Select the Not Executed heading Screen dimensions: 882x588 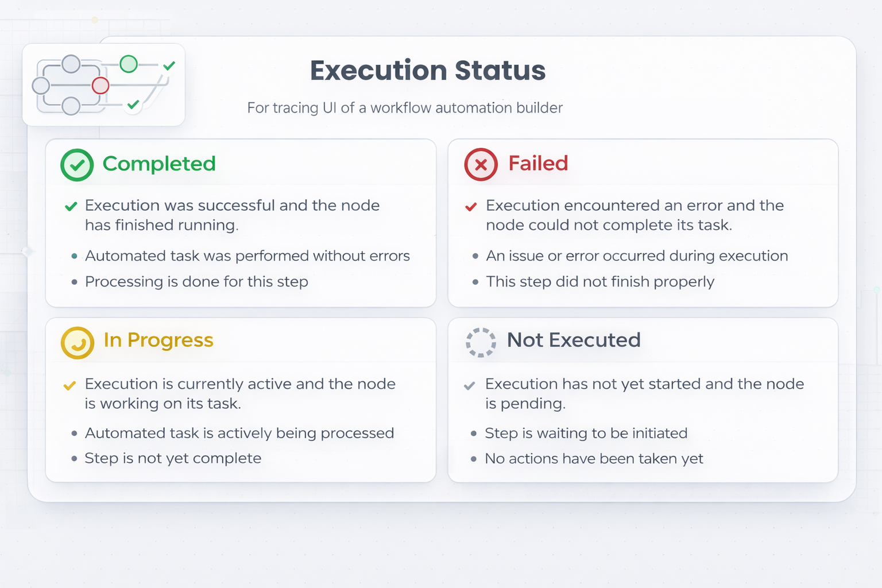574,340
